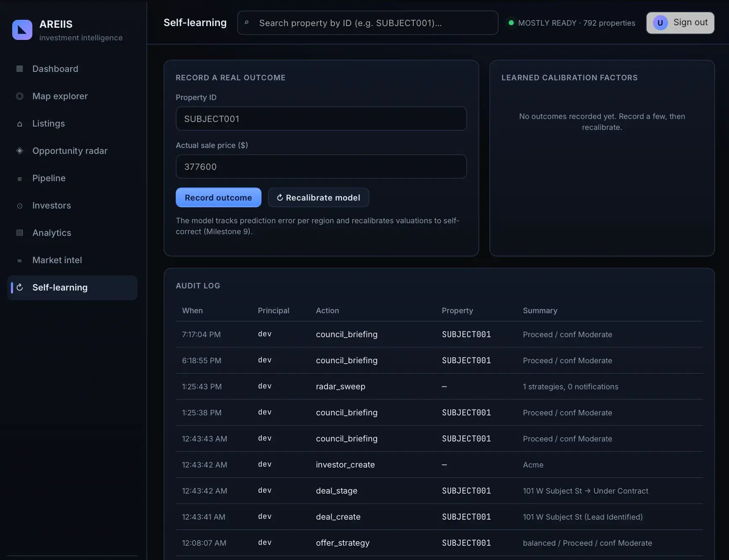Select Self-learning in the sidebar
The height and width of the screenshot is (560, 729).
pos(72,288)
